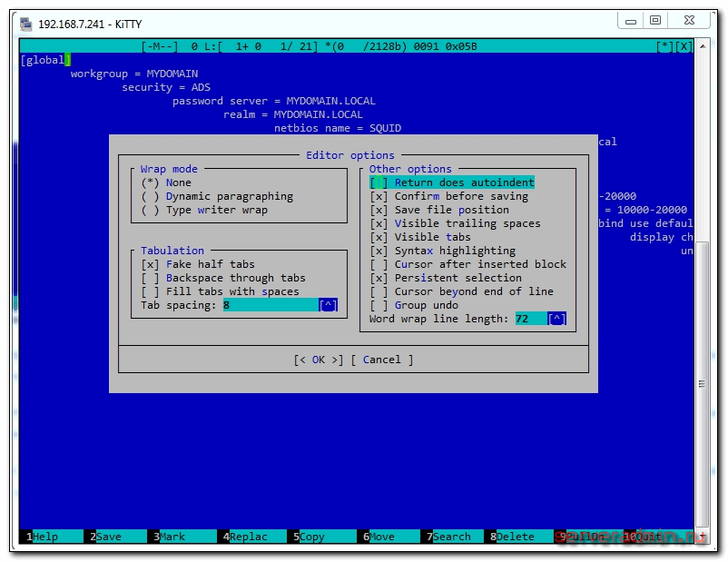Click 7Search in the function key bar
The height and width of the screenshot is (562, 728).
click(x=449, y=537)
